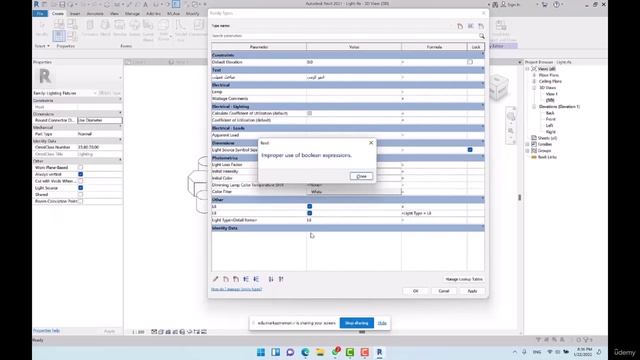Switch to the Add-Ins ribbon tab
The width and height of the screenshot is (640, 360).
[153, 13]
